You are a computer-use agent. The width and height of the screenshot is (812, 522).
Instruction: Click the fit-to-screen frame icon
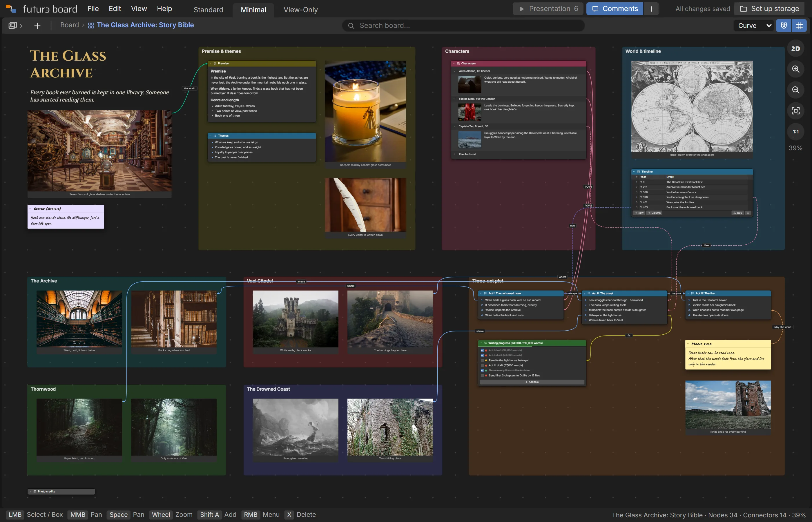(795, 111)
